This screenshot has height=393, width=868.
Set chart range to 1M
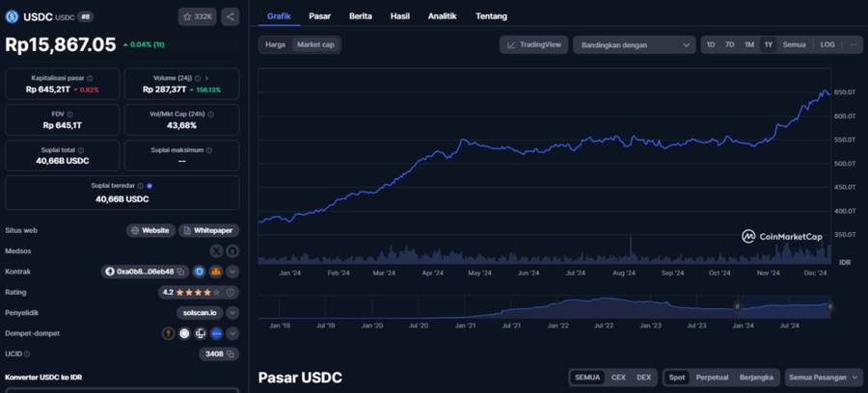749,44
